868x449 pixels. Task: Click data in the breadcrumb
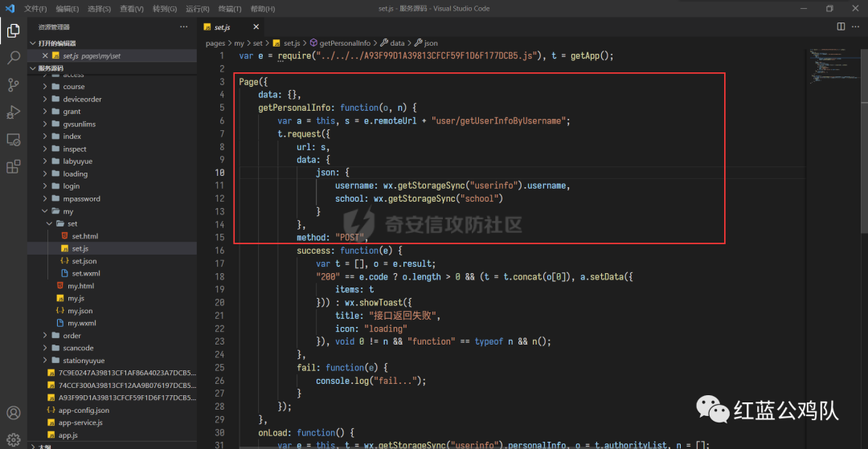(x=398, y=43)
